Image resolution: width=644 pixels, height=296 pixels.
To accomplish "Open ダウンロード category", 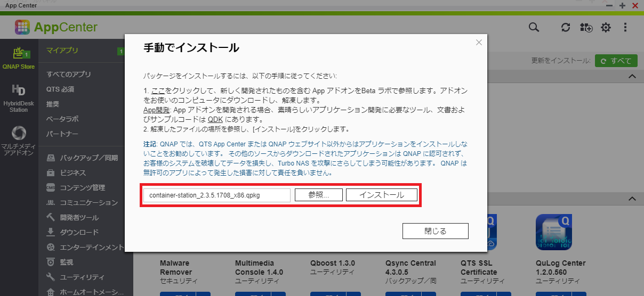I will tap(73, 233).
